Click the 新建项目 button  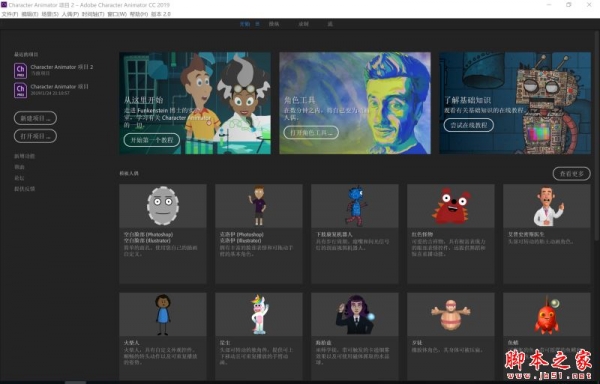tap(36, 118)
